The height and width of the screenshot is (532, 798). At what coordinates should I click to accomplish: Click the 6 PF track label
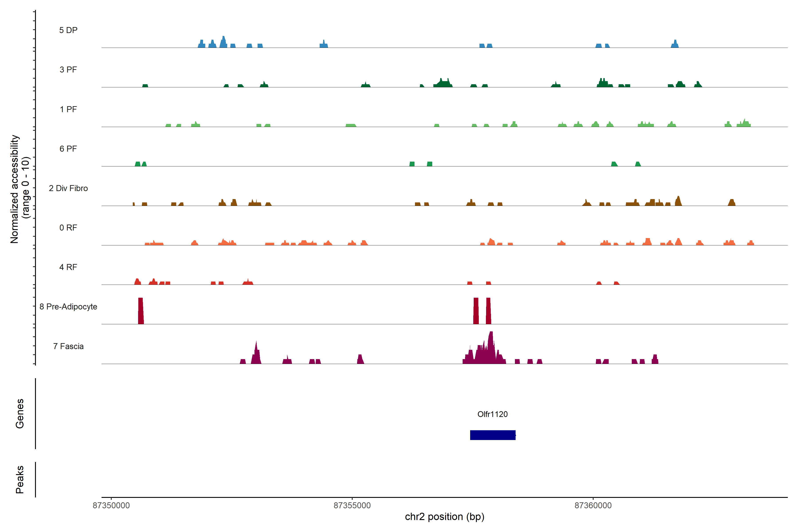click(x=68, y=149)
